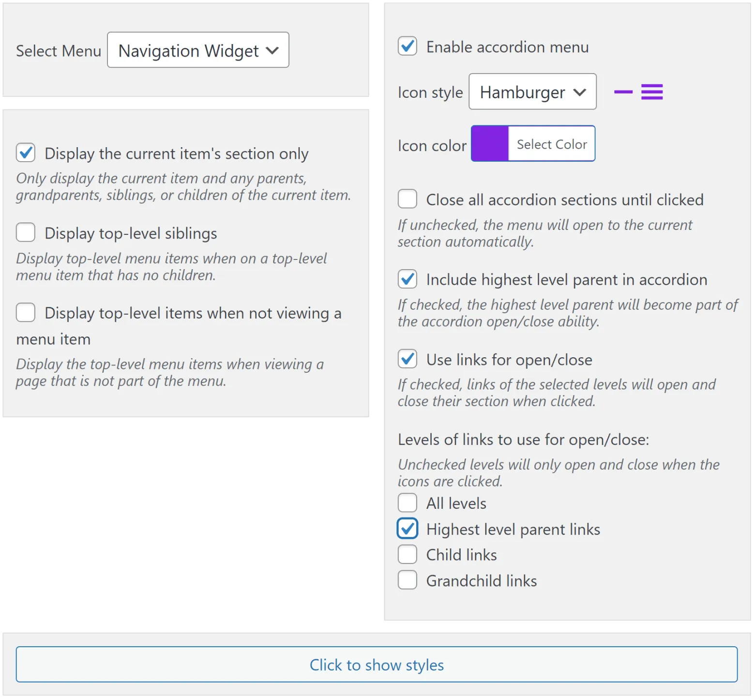The width and height of the screenshot is (755, 700).
Task: Click the purple hamburger icon preview
Action: 651,92
